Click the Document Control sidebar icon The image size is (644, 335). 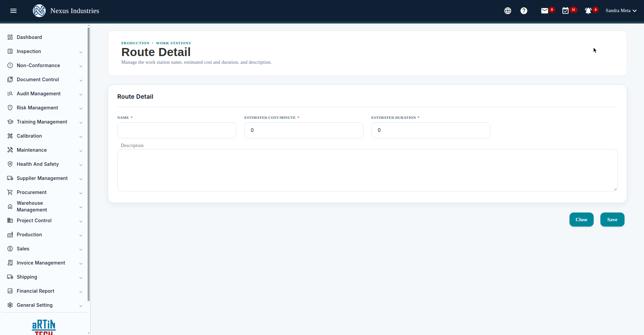pos(10,80)
